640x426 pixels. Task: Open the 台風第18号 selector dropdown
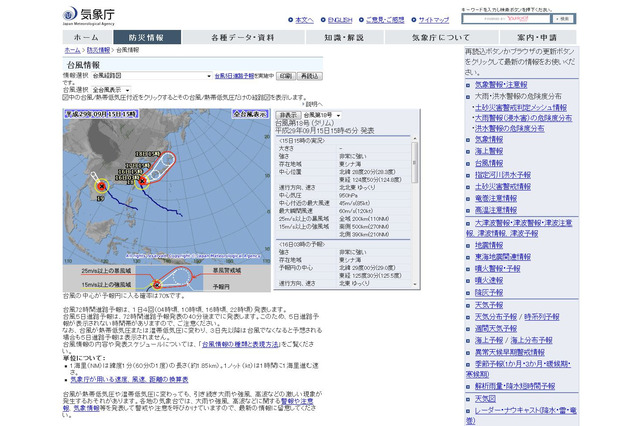click(x=322, y=115)
